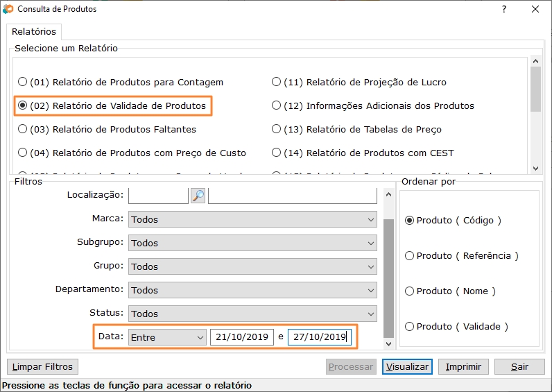Select (14) Relatório de Produtos com CEST
Viewport: 552px width, 392px height.
(277, 153)
